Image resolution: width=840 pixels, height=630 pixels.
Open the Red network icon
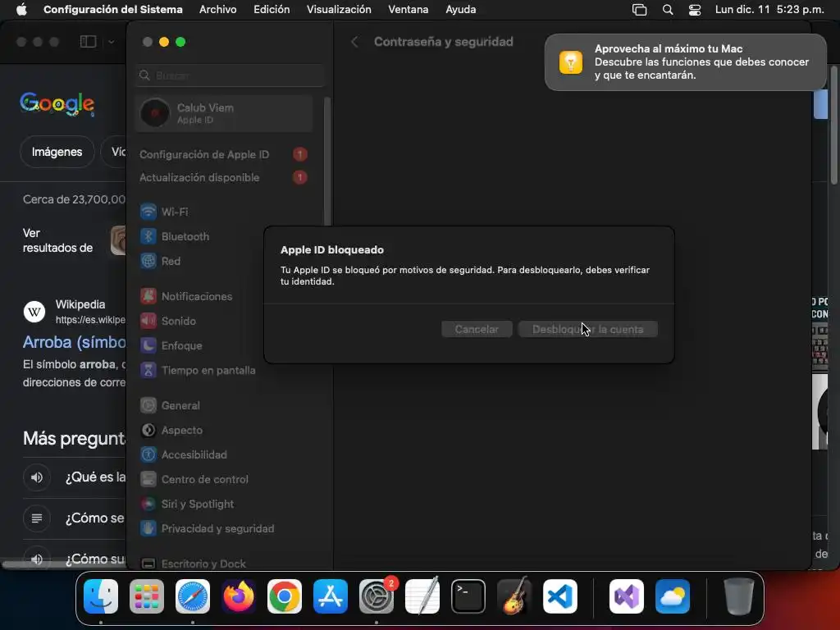point(148,261)
